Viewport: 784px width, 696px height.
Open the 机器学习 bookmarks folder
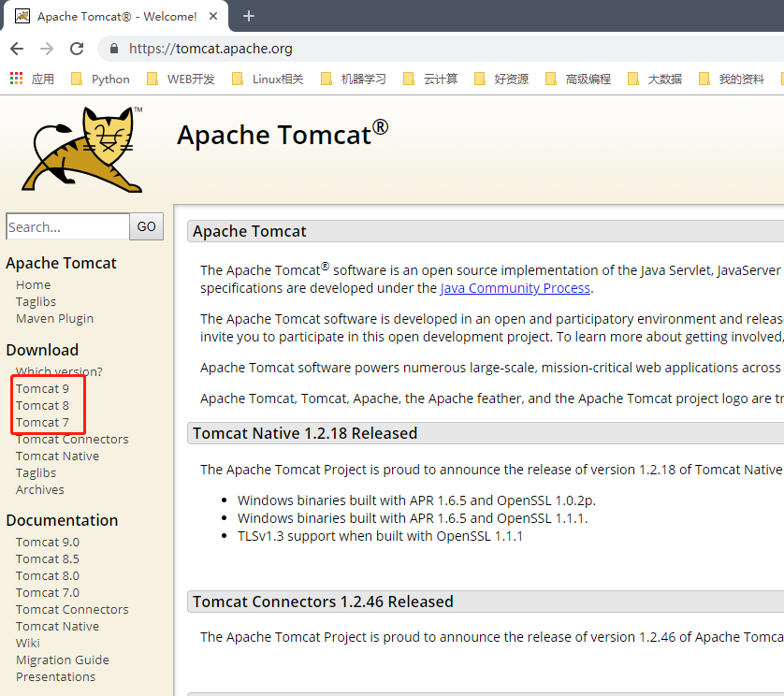354,79
